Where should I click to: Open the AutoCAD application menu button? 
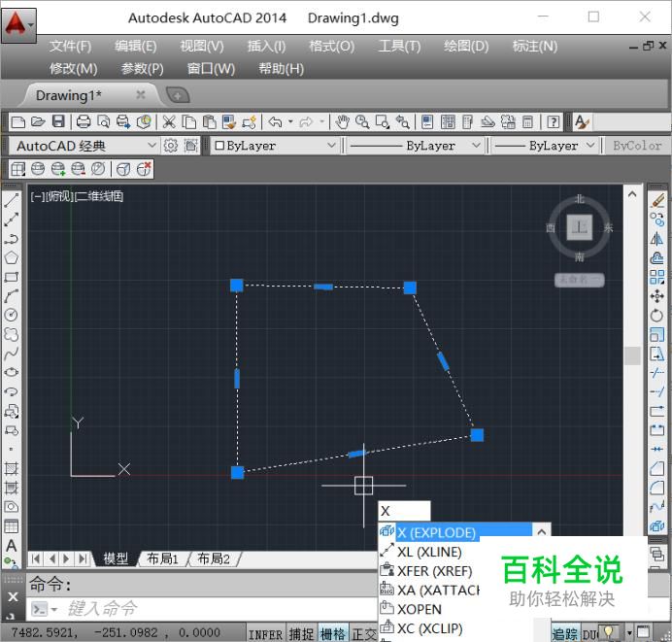(x=18, y=25)
